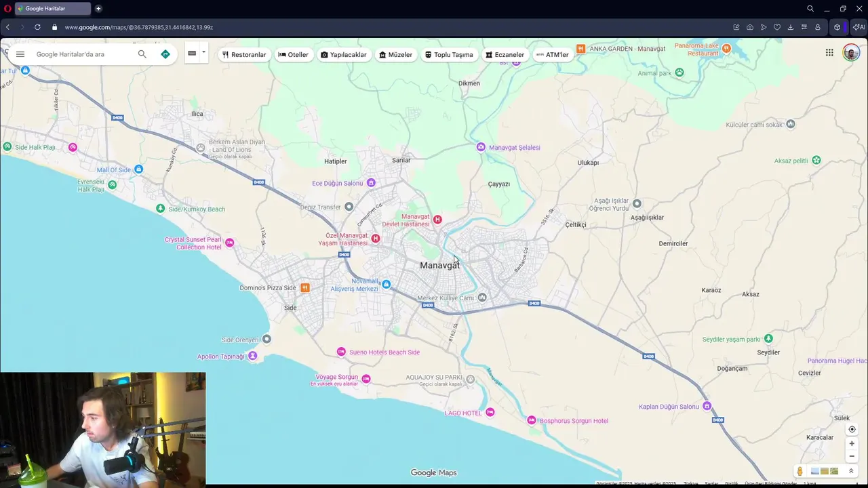Select the Müzeler filter chip

[395, 55]
